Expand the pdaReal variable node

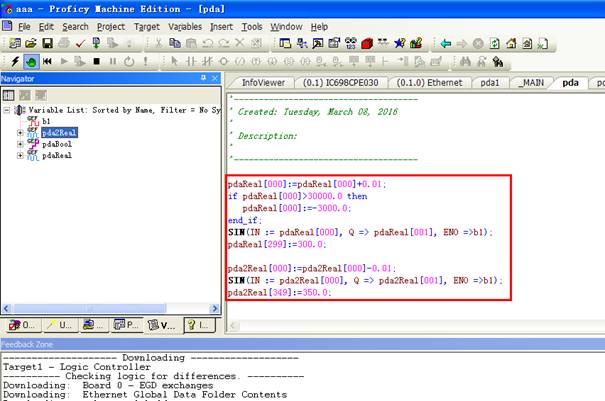20,156
